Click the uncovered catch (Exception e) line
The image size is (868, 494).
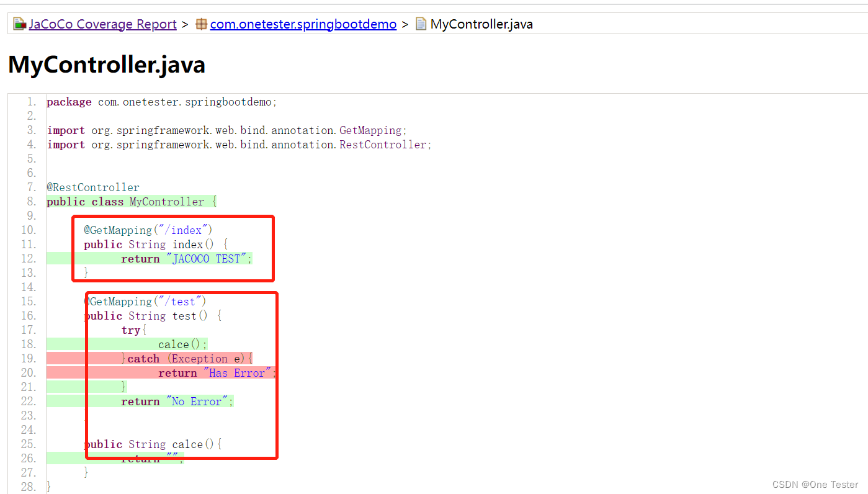(x=187, y=359)
